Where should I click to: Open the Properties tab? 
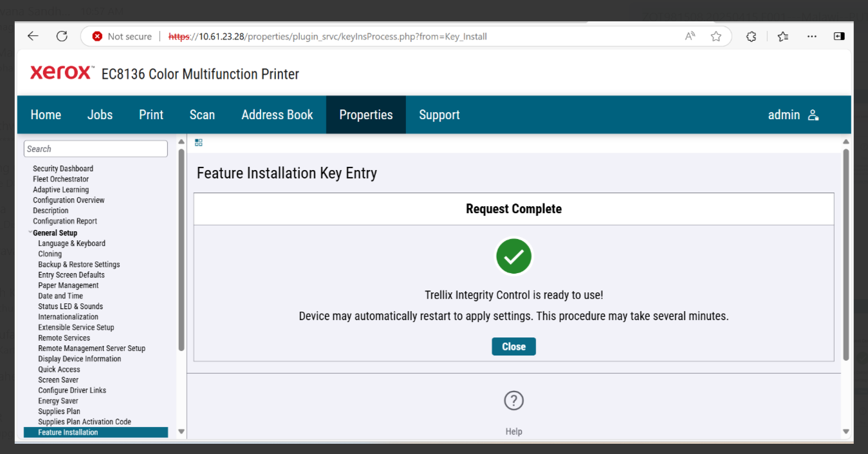click(x=366, y=115)
